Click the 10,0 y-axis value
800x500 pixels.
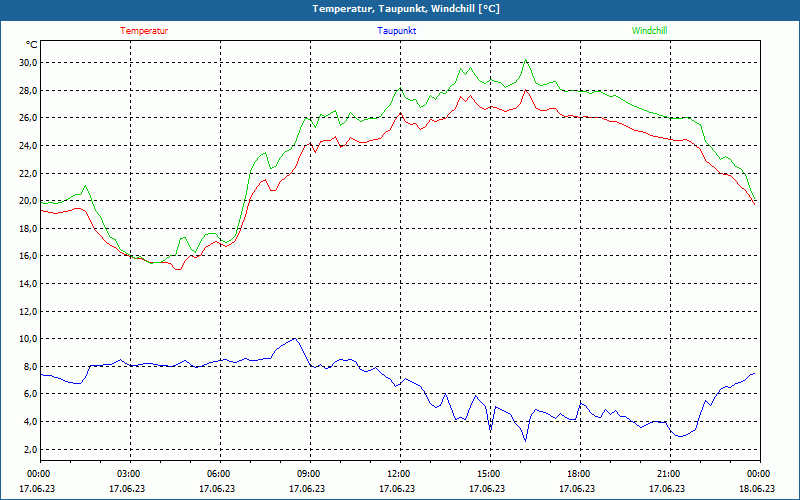point(28,339)
